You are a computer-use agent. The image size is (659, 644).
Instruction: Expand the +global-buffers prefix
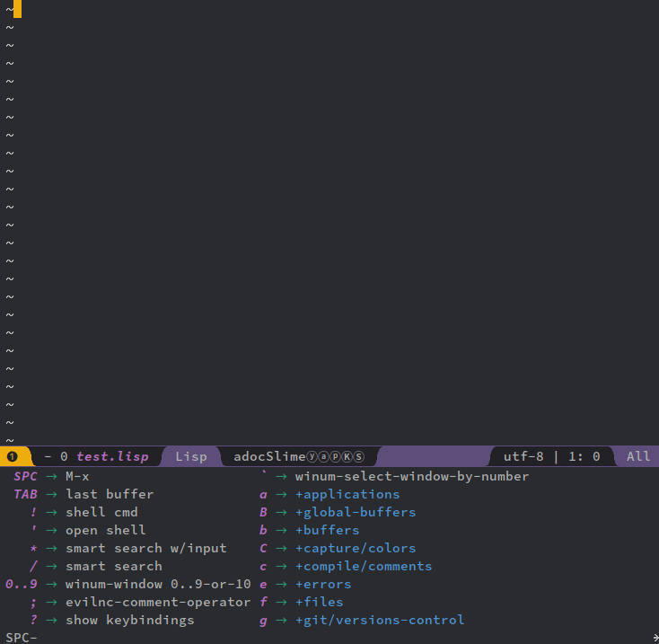point(338,512)
